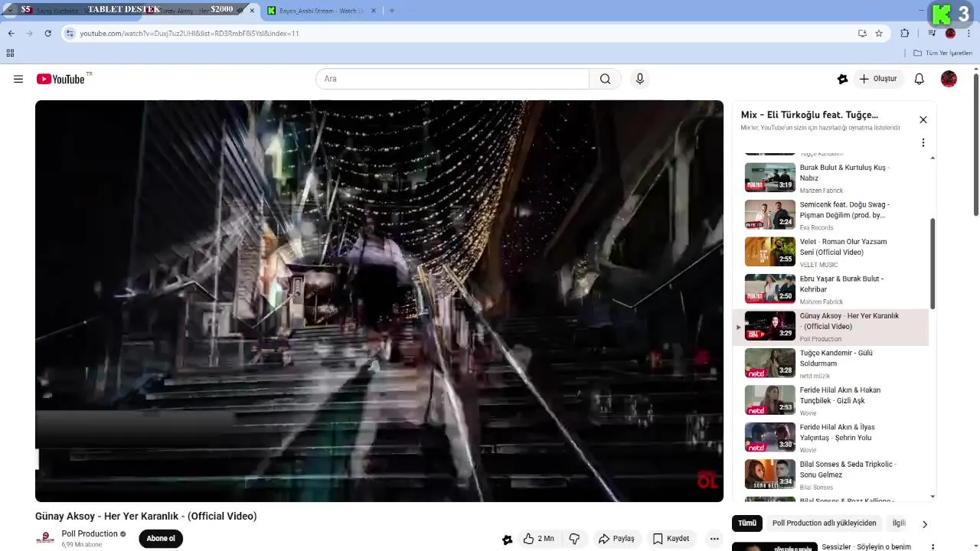Close the Mix playlist panel
Screen dimensions: 980x551
coord(923,119)
